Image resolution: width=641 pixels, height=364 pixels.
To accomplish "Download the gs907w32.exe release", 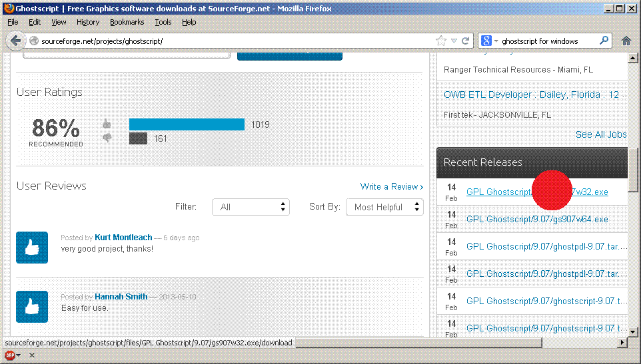I will 537,192.
